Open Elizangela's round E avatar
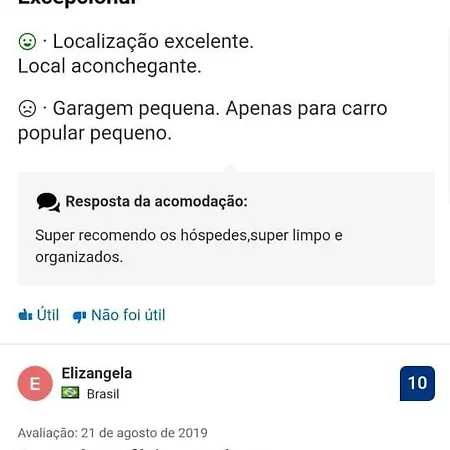450x450 pixels. point(35,383)
